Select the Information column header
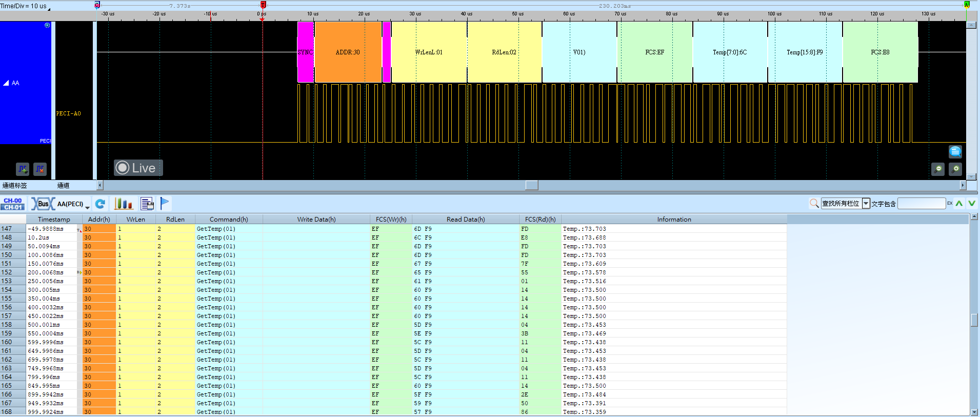 pyautogui.click(x=674, y=219)
